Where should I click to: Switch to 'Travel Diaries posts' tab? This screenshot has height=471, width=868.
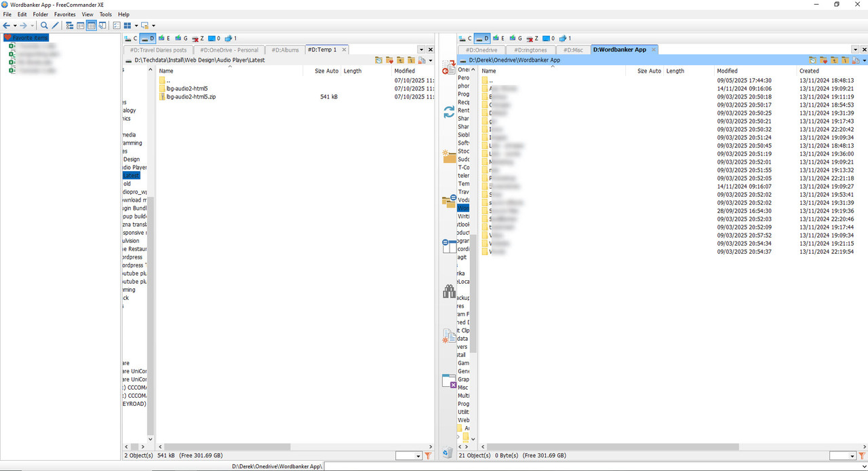(158, 50)
